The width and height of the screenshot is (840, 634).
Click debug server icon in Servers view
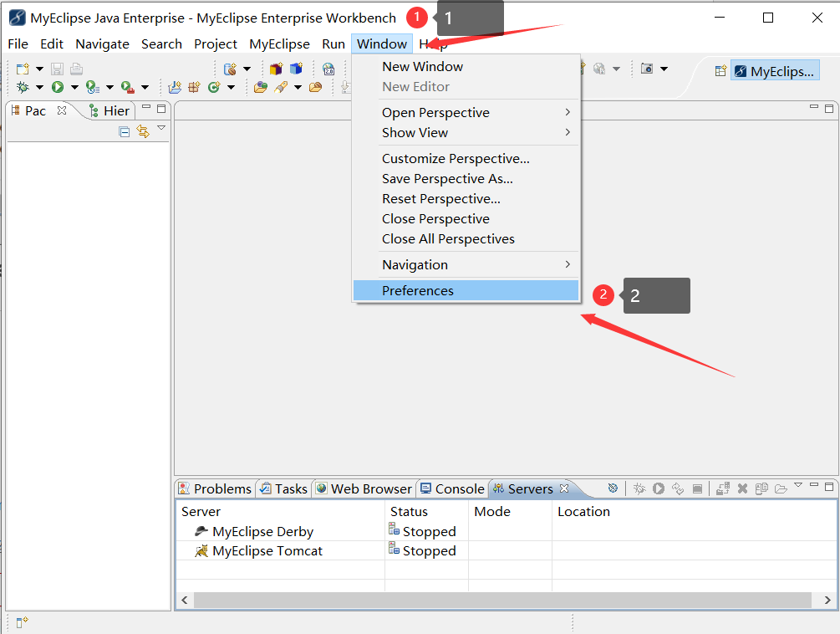(639, 488)
